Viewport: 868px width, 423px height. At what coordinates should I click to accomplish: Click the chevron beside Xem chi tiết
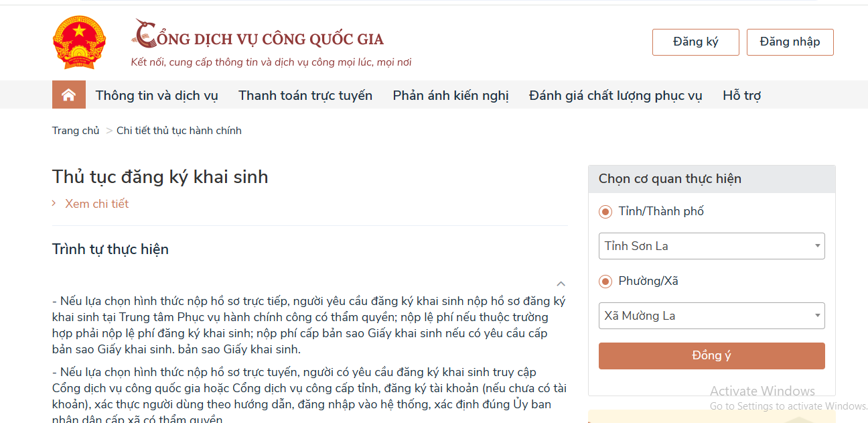[x=54, y=203]
